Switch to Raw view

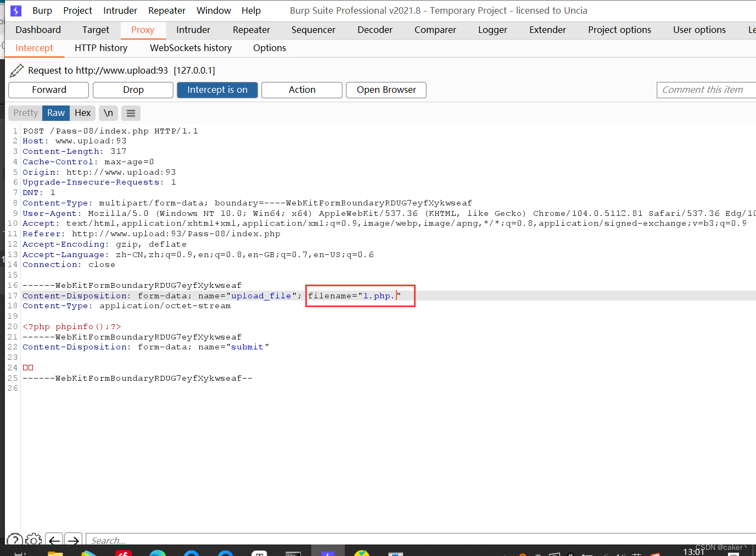coord(56,113)
